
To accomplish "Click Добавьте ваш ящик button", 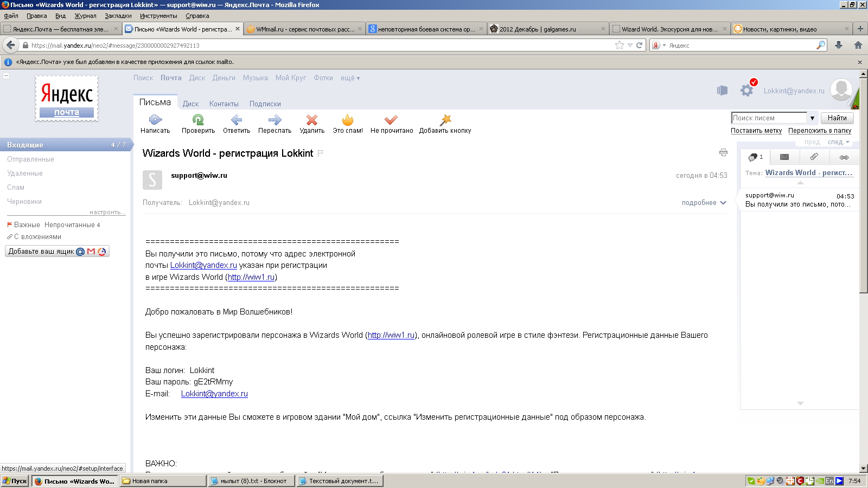I will [57, 251].
